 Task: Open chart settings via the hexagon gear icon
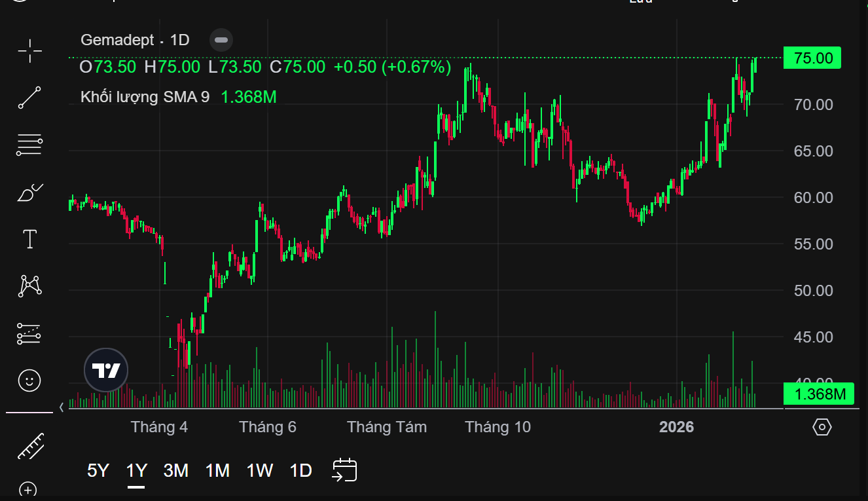pyautogui.click(x=822, y=428)
